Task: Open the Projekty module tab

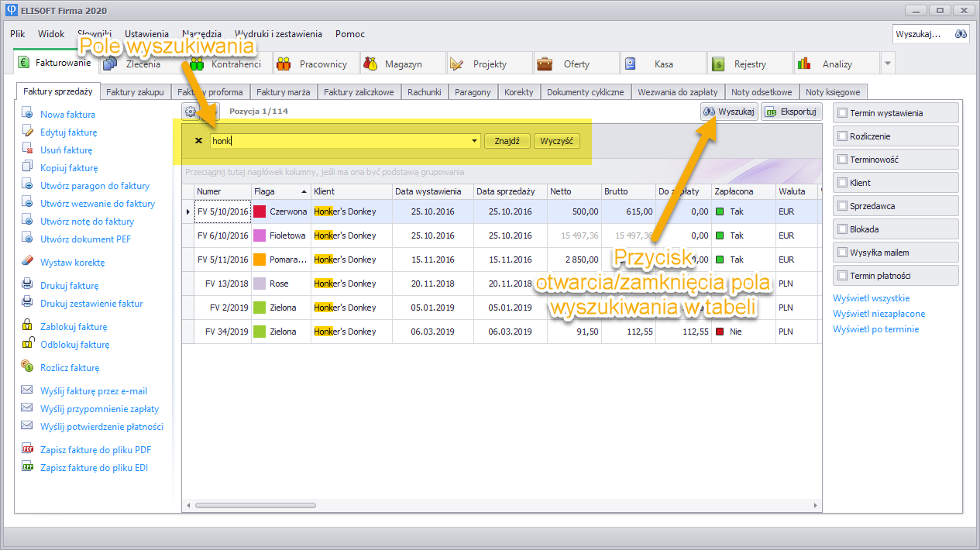Action: (489, 64)
